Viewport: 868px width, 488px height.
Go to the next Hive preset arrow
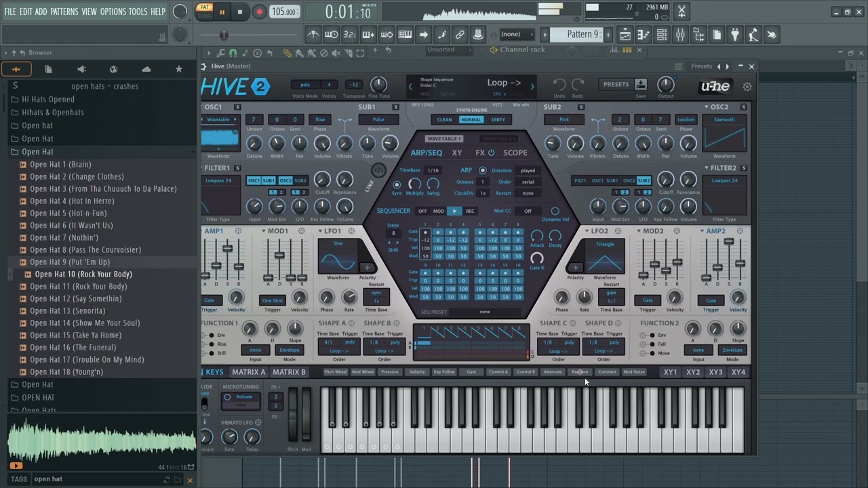pos(532,87)
